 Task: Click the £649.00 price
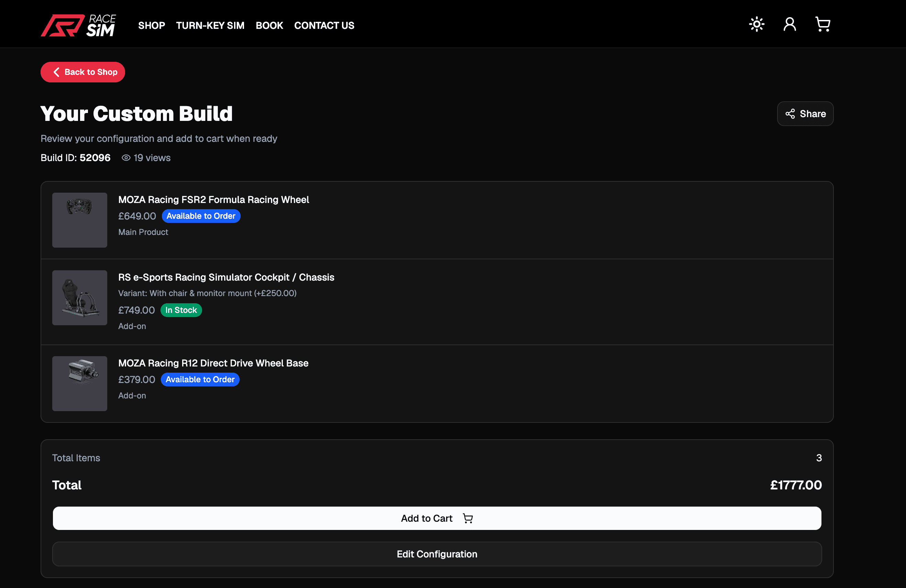[137, 216]
